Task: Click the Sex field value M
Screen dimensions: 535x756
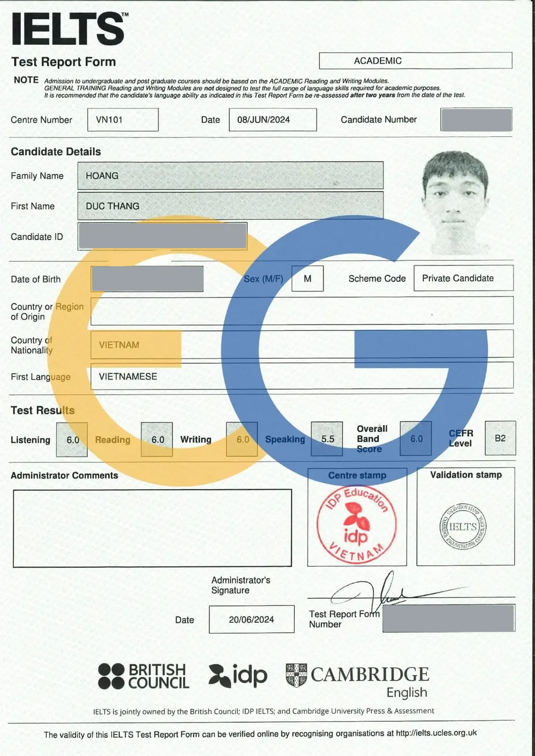Action: [308, 279]
